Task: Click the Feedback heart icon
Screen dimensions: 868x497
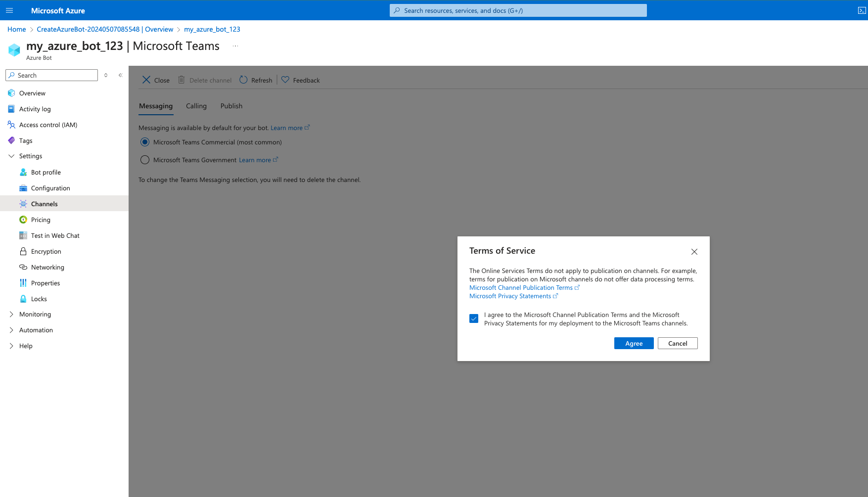Action: pos(285,80)
